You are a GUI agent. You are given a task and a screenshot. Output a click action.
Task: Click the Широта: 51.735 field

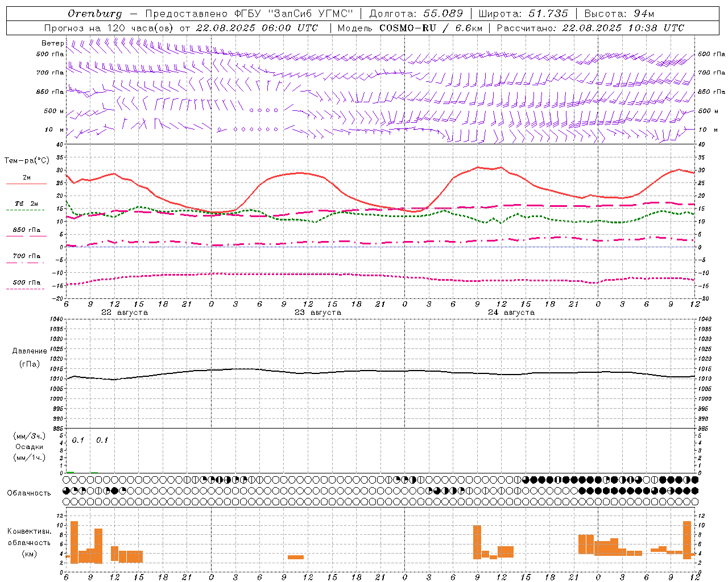[x=523, y=14]
